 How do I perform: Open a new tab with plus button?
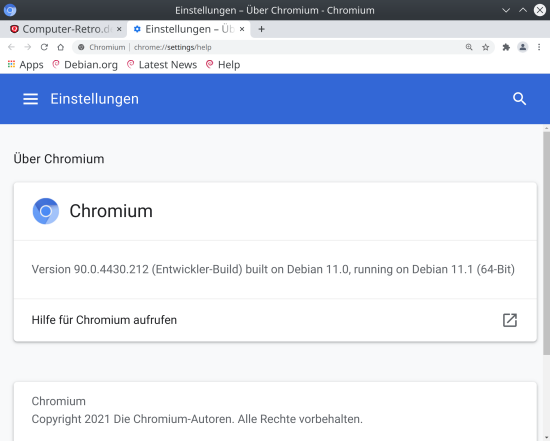261,29
